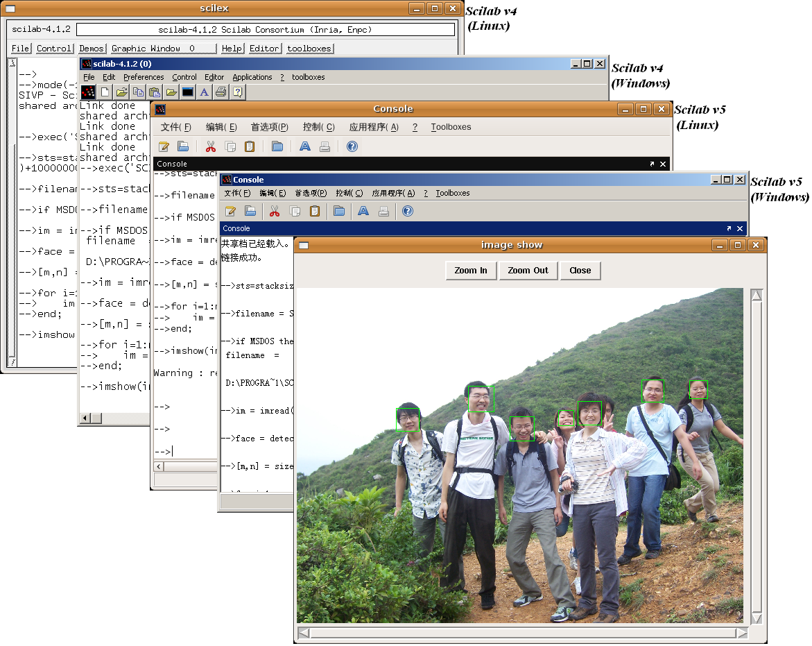Click the blue folder icon in the Windows Console toolbar
Image resolution: width=812 pixels, height=646 pixels.
(x=338, y=211)
